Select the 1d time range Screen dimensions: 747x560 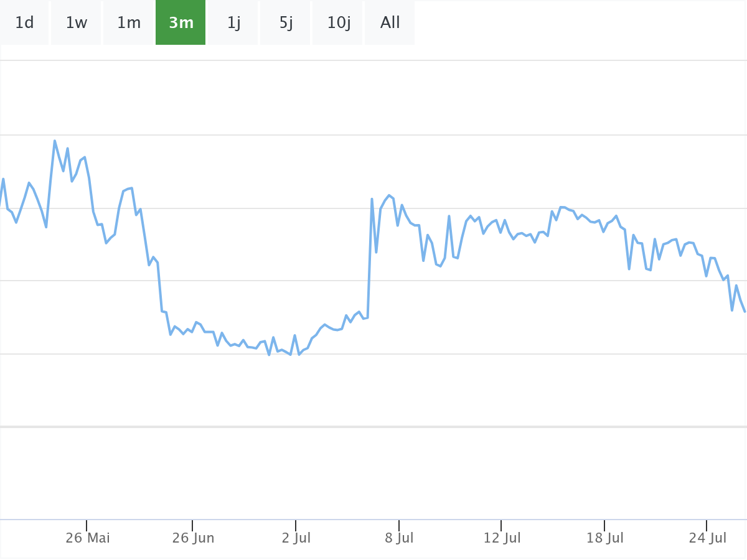(x=24, y=23)
